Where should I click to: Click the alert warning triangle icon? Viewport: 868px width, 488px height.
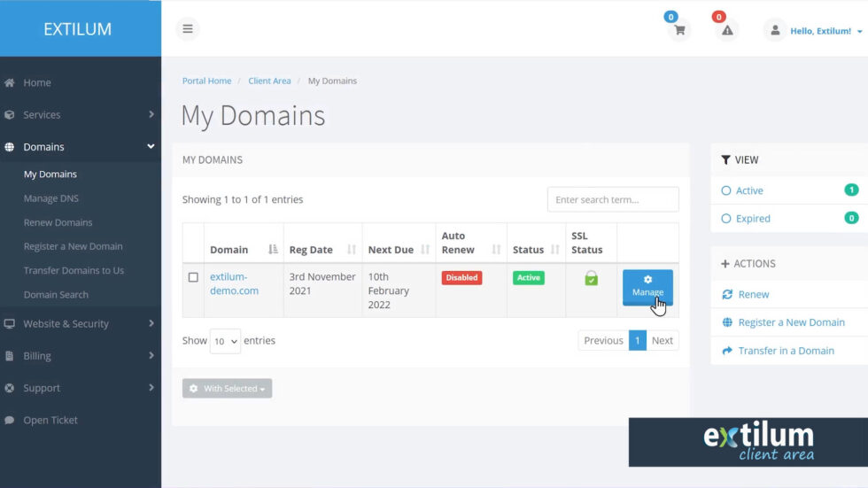[727, 30]
